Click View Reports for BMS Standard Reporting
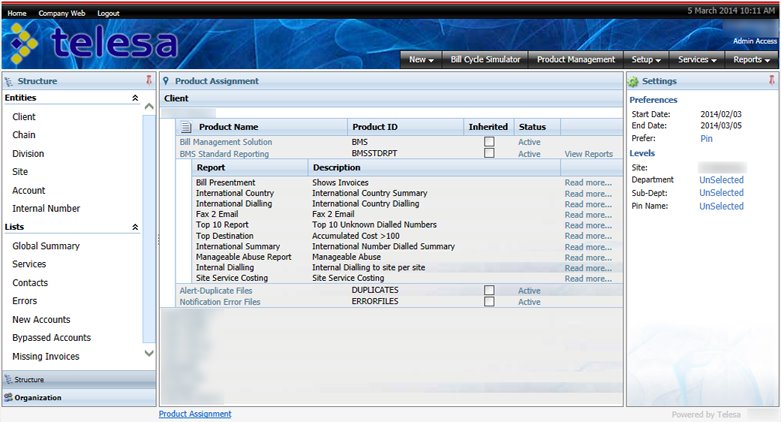 589,154
